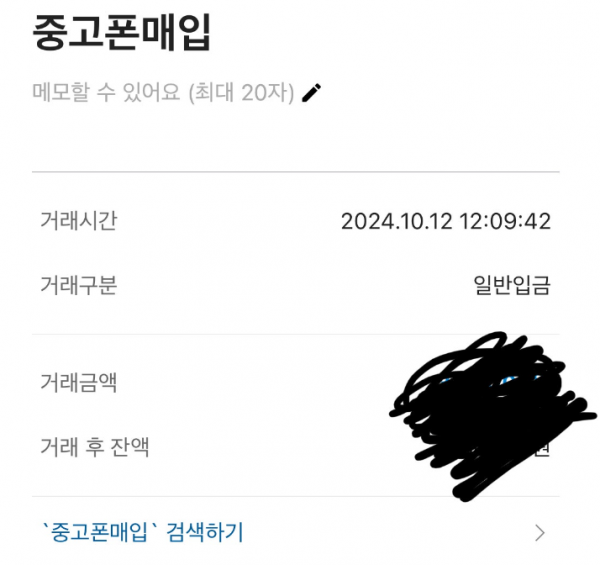Click the '중고폰매입' page title
Screen dimensions: 600x565
[x=122, y=32]
